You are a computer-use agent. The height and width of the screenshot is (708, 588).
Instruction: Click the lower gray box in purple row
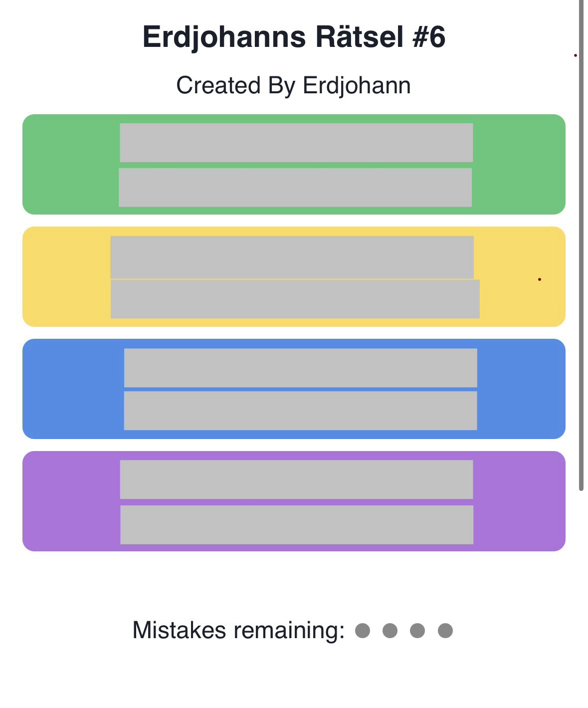click(x=297, y=524)
